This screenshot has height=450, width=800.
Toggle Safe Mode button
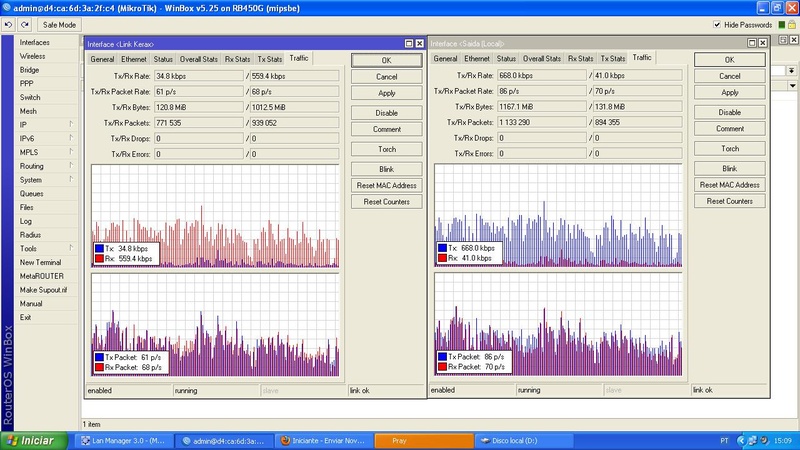[x=59, y=24]
